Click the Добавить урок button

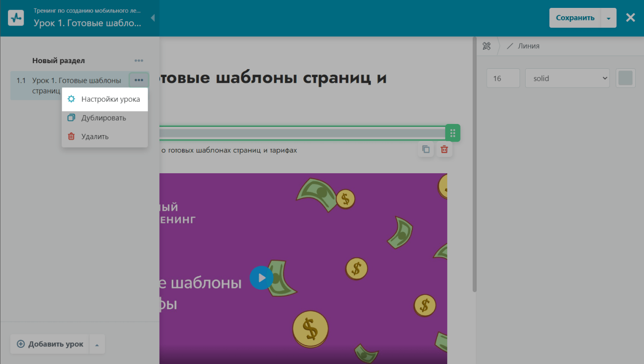click(50, 344)
